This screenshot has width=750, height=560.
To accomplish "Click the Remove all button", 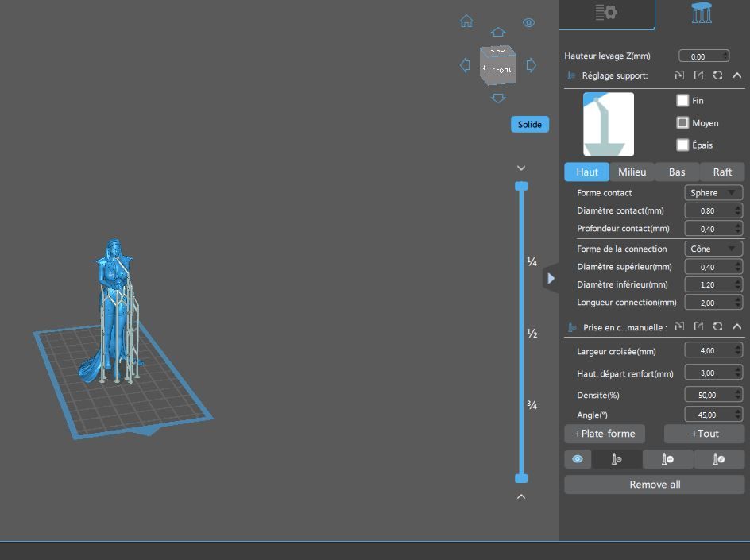I will click(654, 485).
